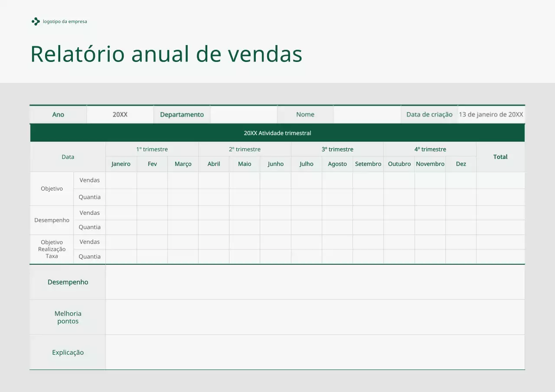The image size is (555, 392).
Task: Click the 'Desempenho' notes section label
Action: pyautogui.click(x=68, y=282)
